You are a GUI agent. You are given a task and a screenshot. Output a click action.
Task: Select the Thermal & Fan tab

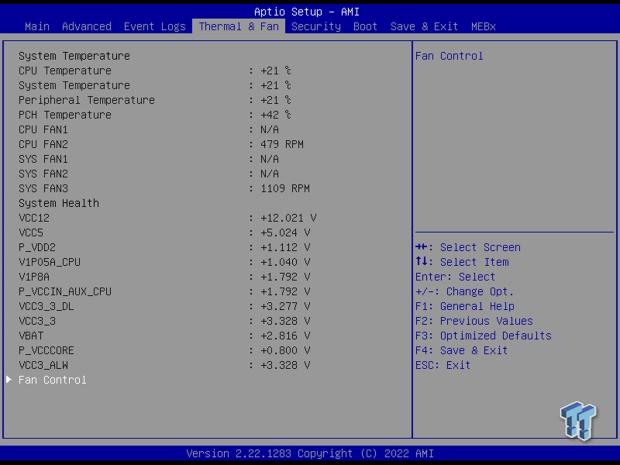(239, 26)
